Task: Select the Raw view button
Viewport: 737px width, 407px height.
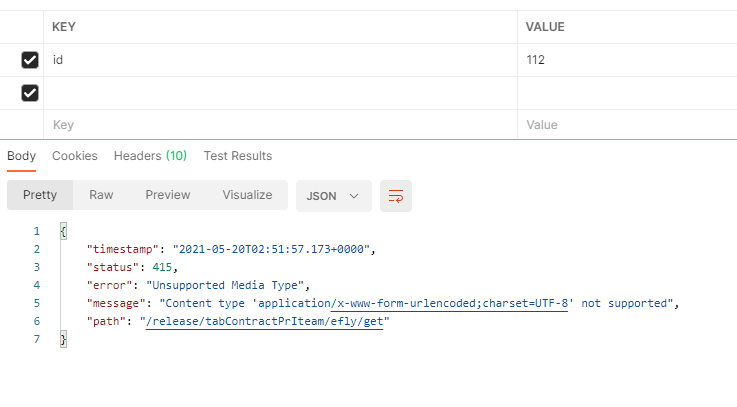Action: 101,195
